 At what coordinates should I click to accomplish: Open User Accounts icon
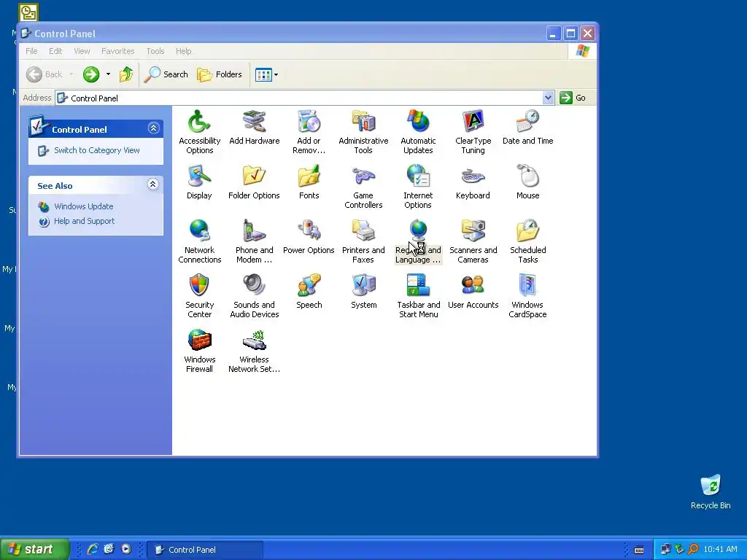[473, 292]
